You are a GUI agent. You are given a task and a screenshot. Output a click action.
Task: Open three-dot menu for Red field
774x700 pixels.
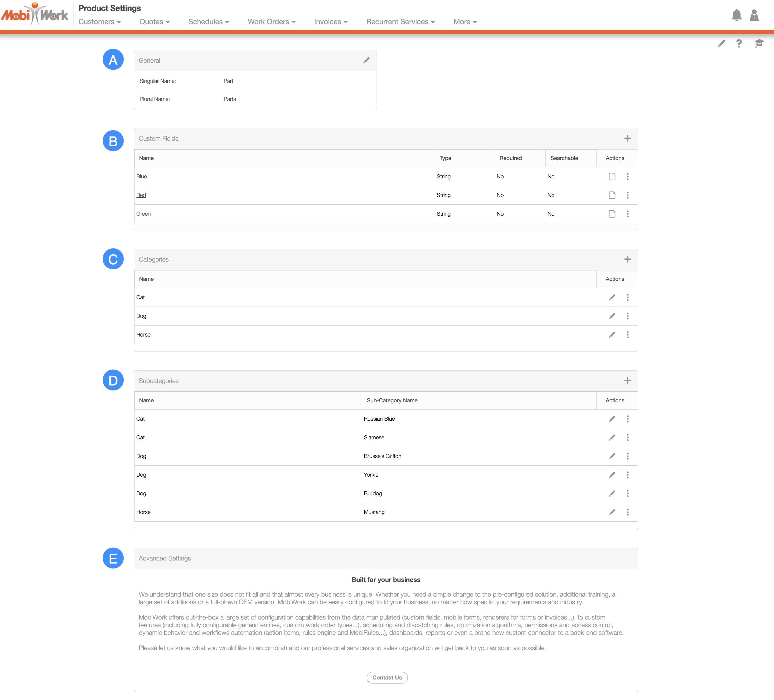627,195
